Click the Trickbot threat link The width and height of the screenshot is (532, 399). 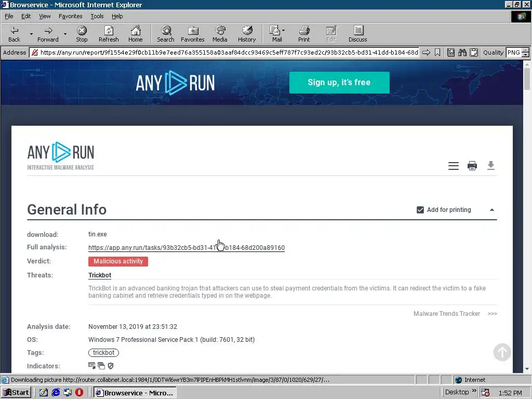(x=100, y=275)
